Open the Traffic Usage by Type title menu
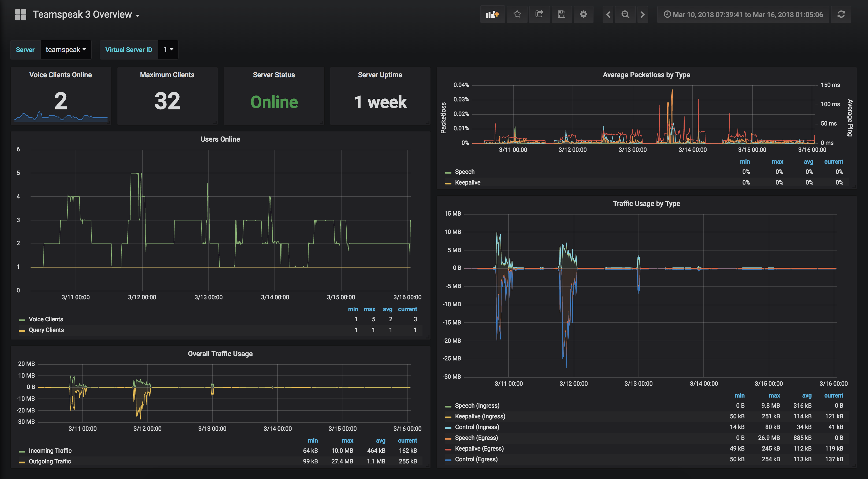This screenshot has width=868, height=479. [646, 204]
